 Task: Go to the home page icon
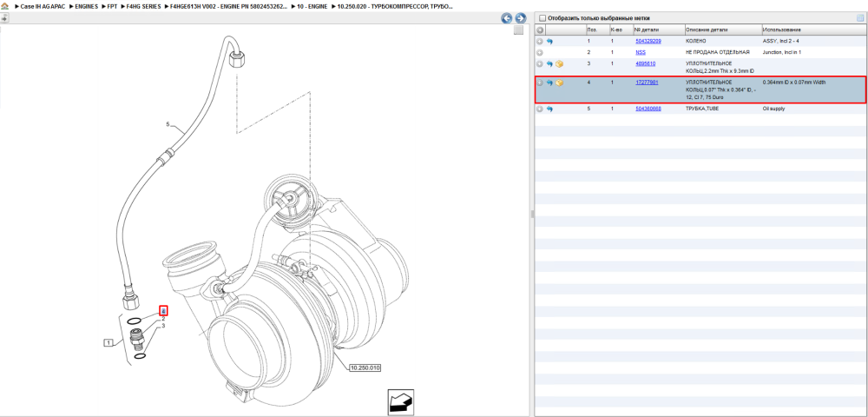(4, 6)
